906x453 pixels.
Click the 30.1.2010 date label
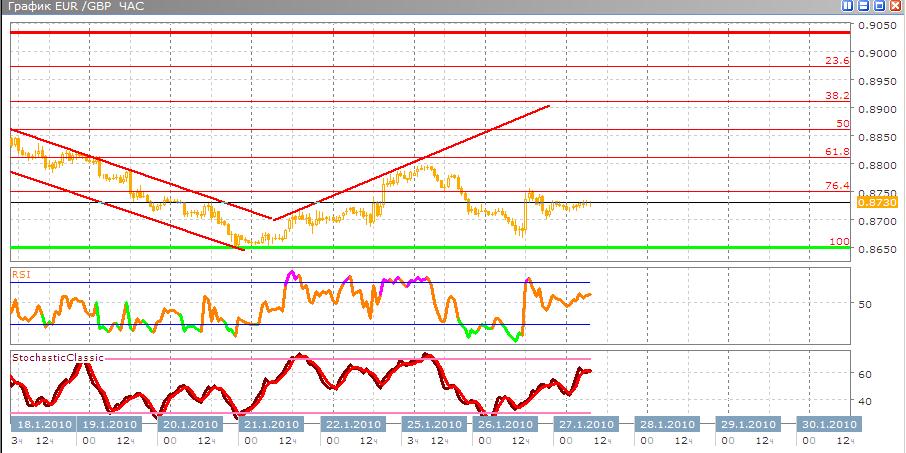827,425
